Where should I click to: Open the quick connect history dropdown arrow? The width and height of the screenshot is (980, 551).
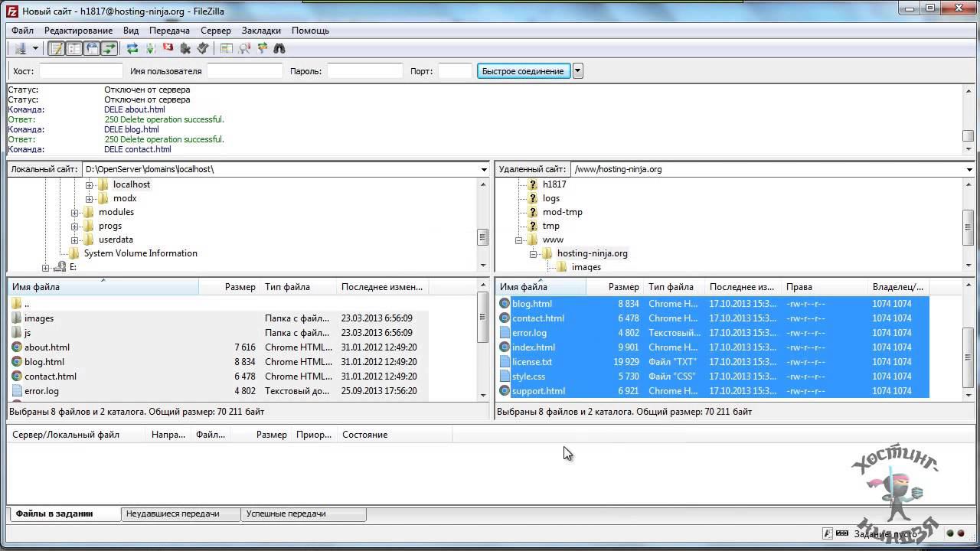tap(578, 71)
